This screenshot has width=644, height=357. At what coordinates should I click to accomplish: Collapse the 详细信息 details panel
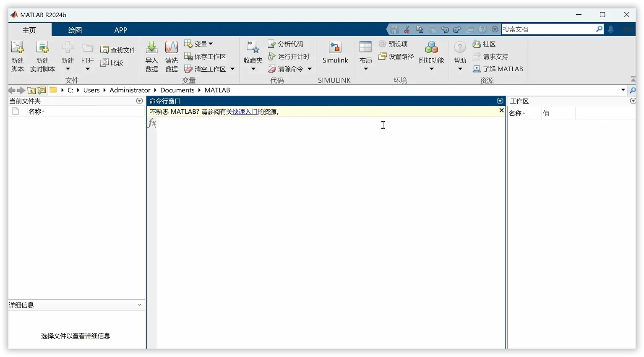(139, 305)
